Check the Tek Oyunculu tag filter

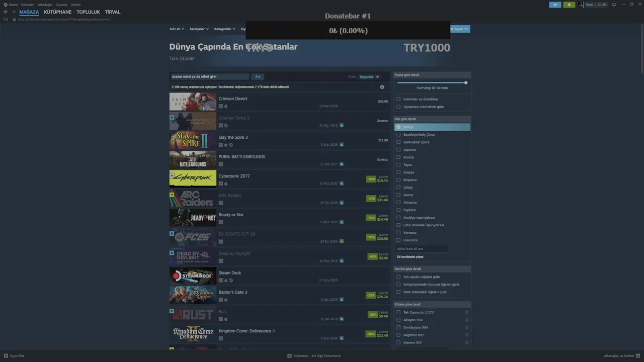(398, 312)
